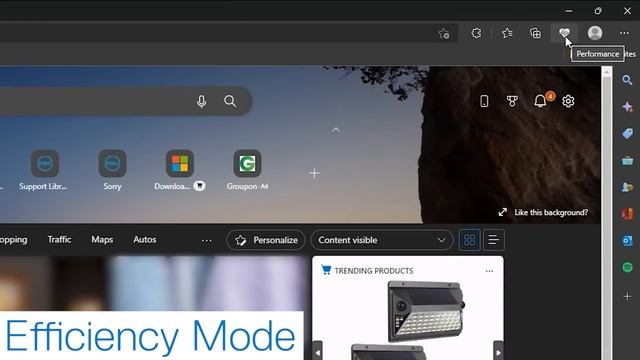
Task: Open page settings gear icon
Action: coord(568,101)
